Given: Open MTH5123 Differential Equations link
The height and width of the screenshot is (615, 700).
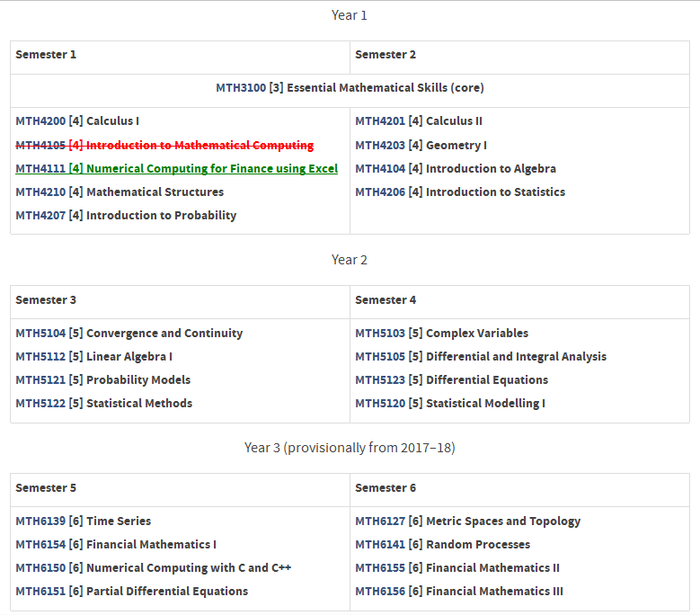Looking at the screenshot, I should pyautogui.click(x=452, y=380).
